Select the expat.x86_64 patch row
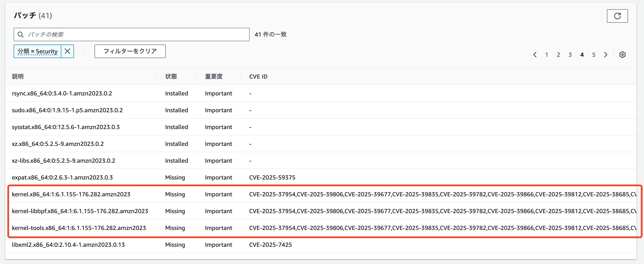Viewport: 644px width, 264px height. [x=62, y=177]
